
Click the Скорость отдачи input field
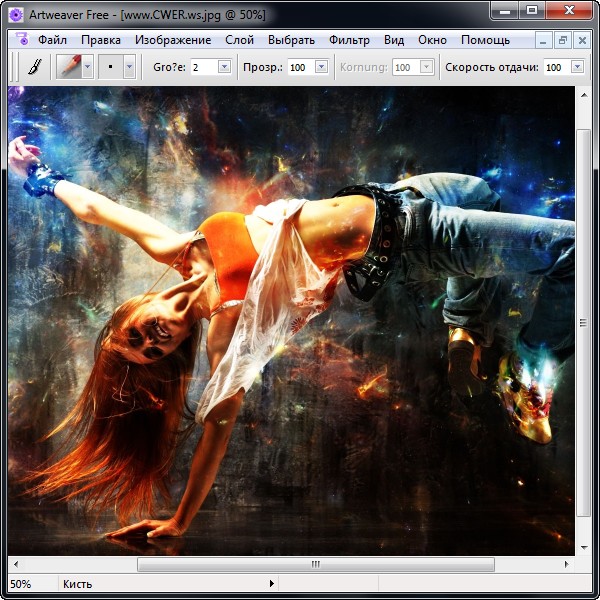click(x=557, y=67)
